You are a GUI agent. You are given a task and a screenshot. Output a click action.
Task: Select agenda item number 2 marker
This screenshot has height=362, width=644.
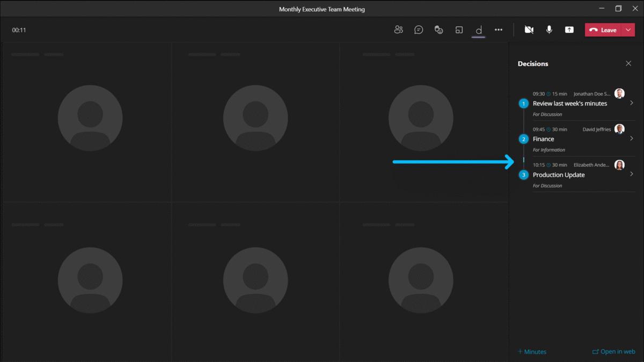tap(524, 139)
